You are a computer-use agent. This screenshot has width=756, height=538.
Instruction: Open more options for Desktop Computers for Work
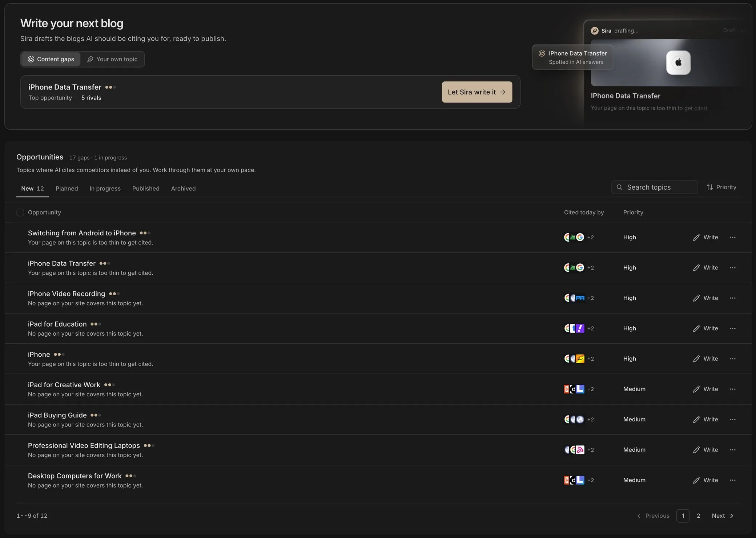[732, 480]
